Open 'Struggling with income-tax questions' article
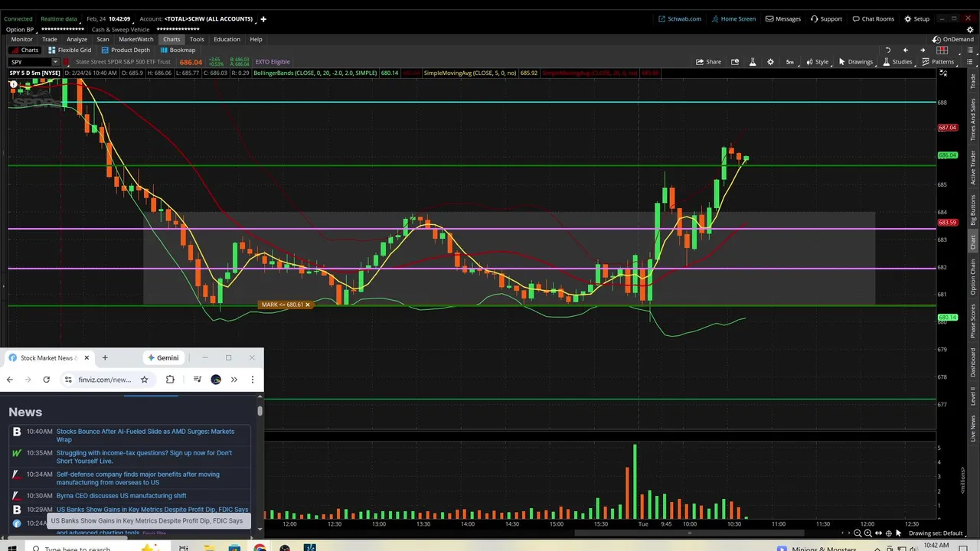980x551 pixels. (144, 457)
